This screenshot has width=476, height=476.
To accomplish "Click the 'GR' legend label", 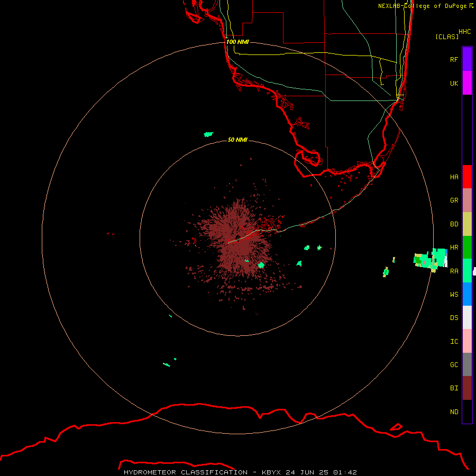I will (x=454, y=200).
